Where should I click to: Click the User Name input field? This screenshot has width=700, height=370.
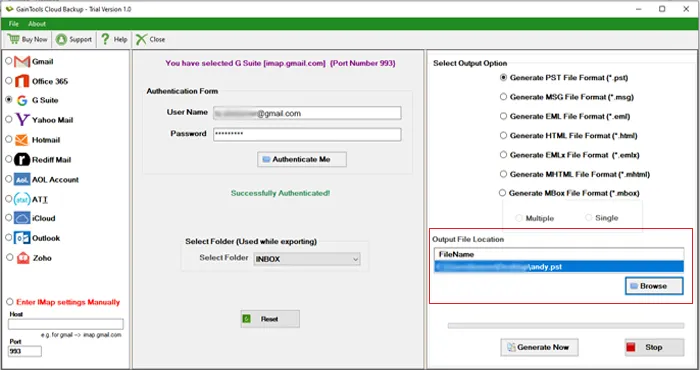pos(307,113)
